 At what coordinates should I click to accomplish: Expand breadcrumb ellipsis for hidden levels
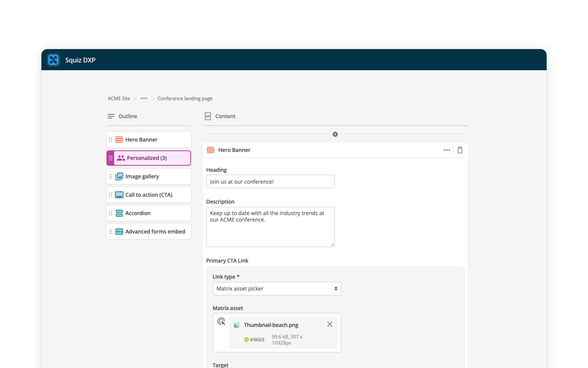(144, 98)
